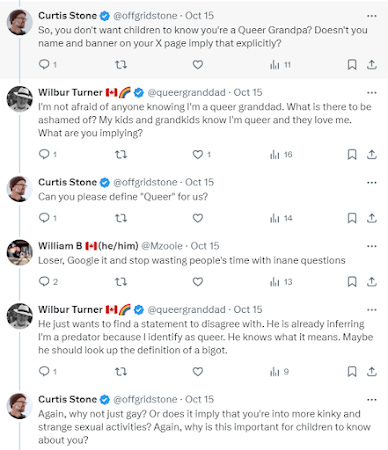Bookmark William B's Google it tweet

point(352,282)
